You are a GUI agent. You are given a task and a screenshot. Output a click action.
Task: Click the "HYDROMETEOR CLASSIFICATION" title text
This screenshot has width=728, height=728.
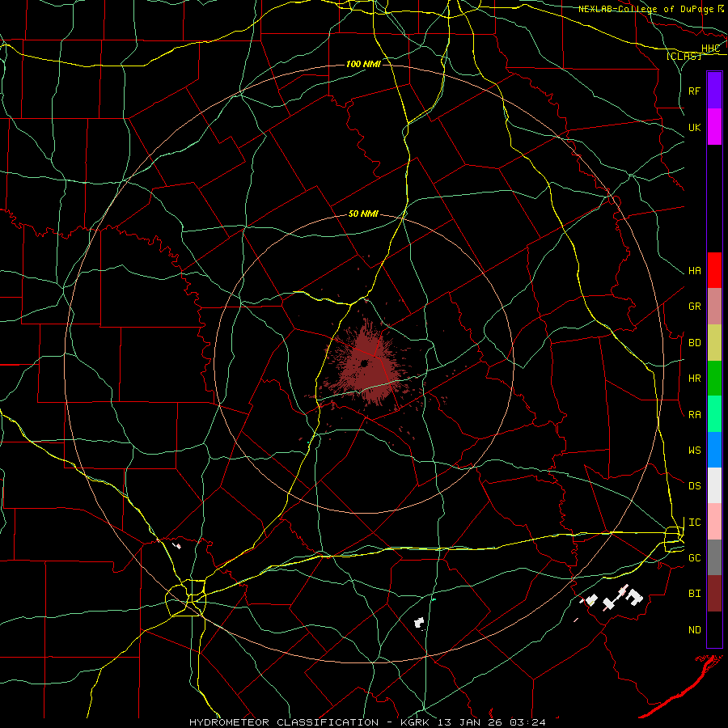tap(284, 722)
